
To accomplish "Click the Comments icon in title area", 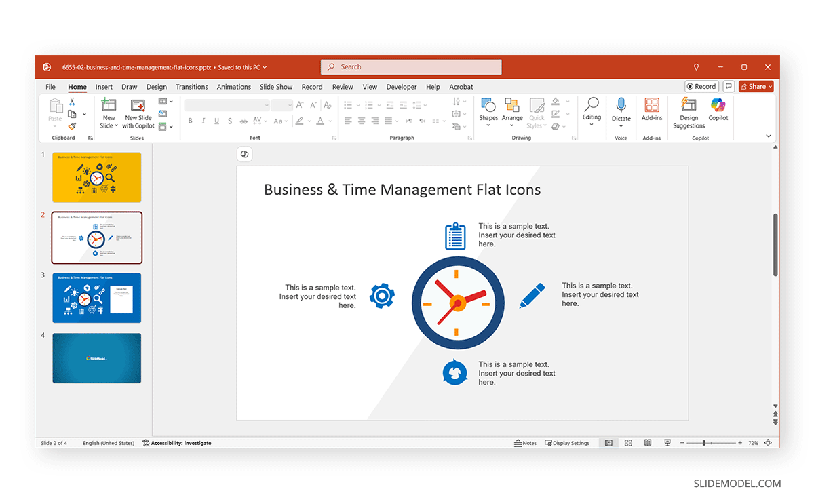I will [x=729, y=87].
